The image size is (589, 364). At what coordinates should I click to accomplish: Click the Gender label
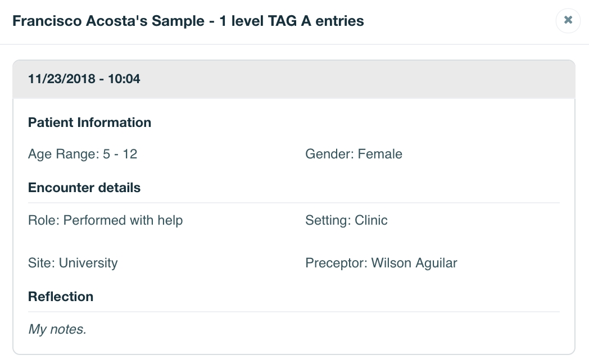pyautogui.click(x=329, y=154)
